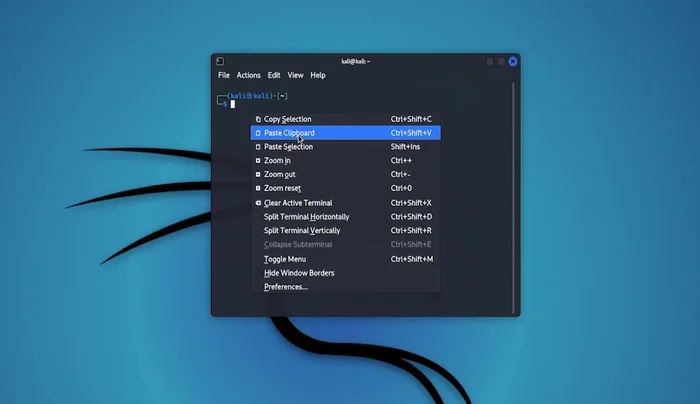Image resolution: width=700 pixels, height=404 pixels.
Task: Click the kali@kali window title text
Action: point(356,61)
